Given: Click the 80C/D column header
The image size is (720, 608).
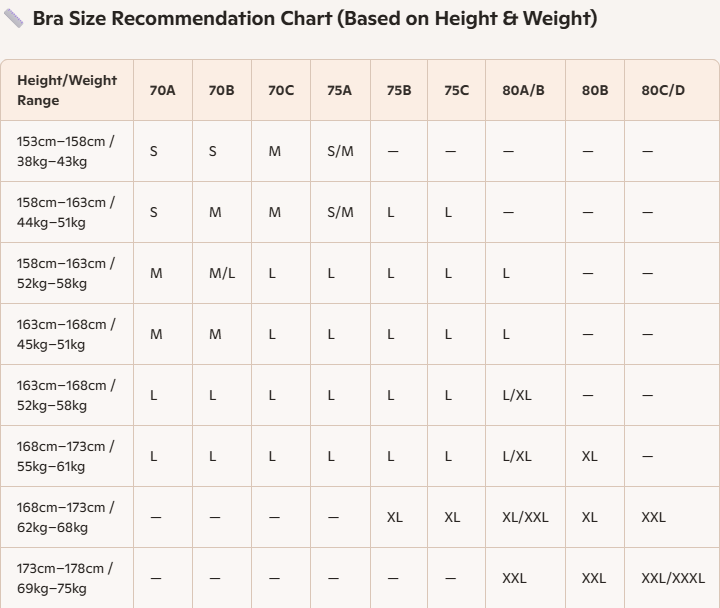Looking at the screenshot, I should click(663, 90).
